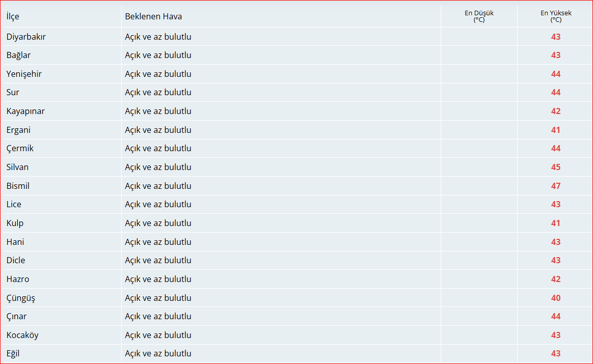Image resolution: width=593 pixels, height=364 pixels.
Task: Click the Sur district name
Action: [13, 92]
